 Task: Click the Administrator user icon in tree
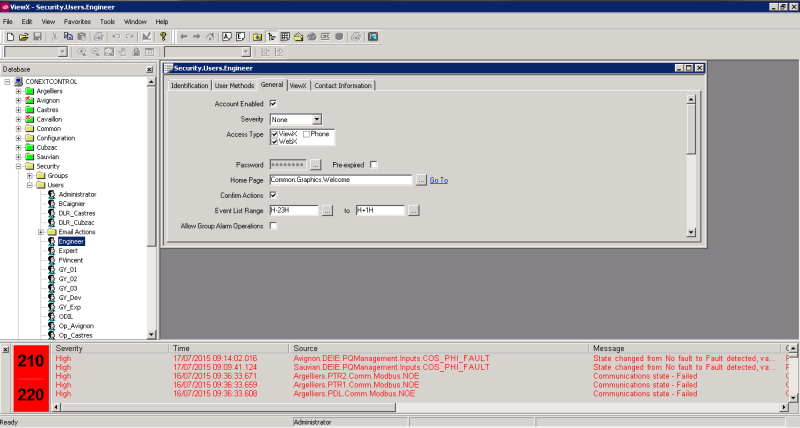tap(50, 193)
